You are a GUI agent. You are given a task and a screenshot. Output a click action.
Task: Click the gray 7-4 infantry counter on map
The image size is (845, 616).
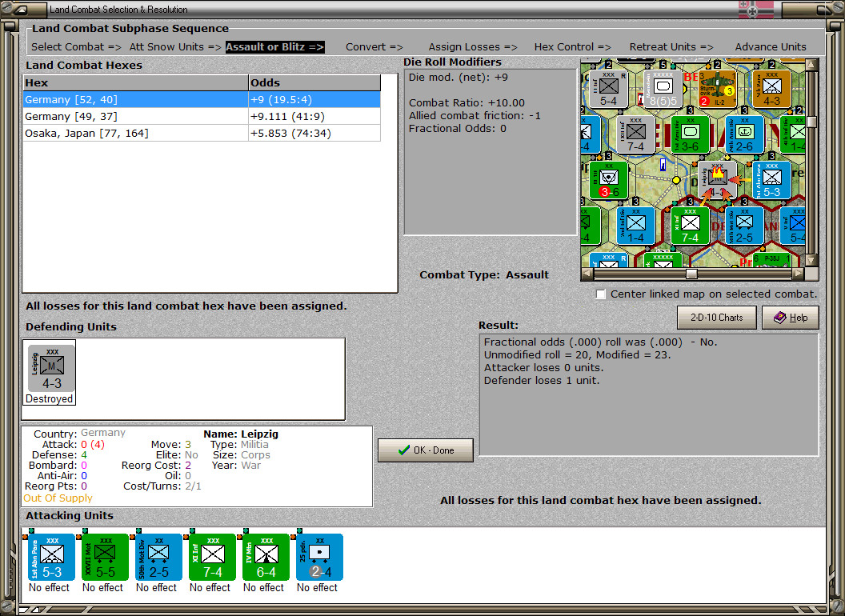pyautogui.click(x=636, y=134)
